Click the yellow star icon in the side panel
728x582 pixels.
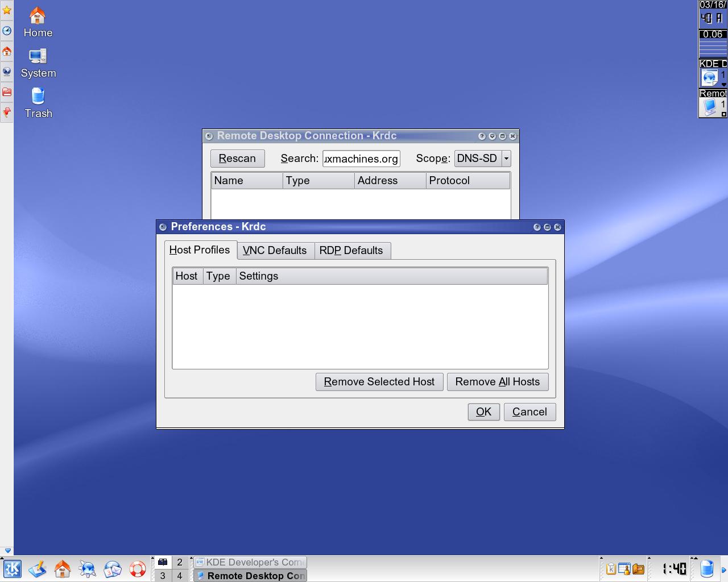7,10
